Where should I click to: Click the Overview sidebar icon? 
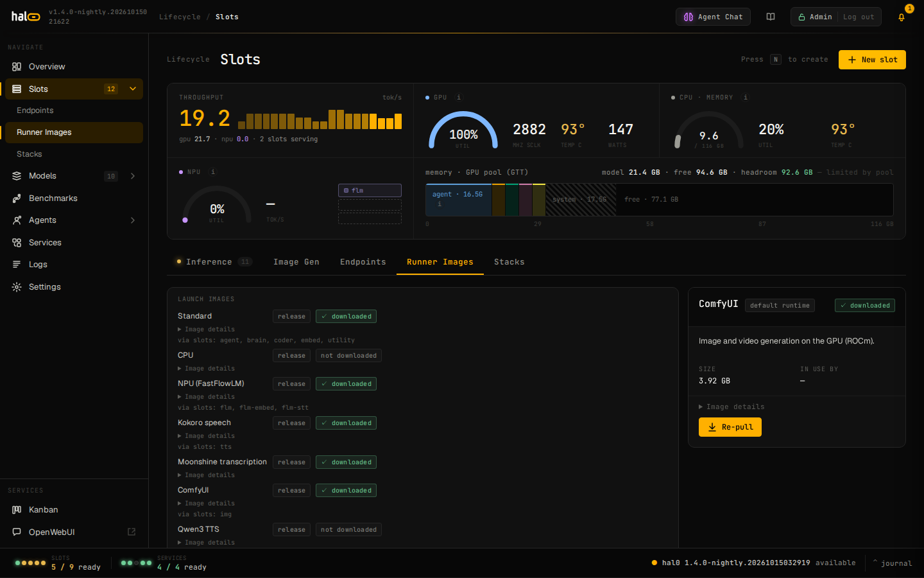tap(17, 67)
